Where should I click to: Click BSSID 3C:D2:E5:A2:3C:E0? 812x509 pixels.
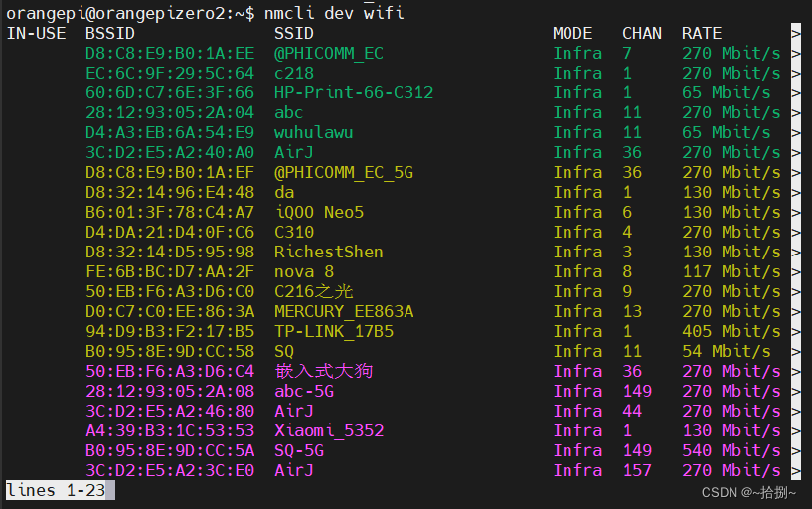(170, 470)
